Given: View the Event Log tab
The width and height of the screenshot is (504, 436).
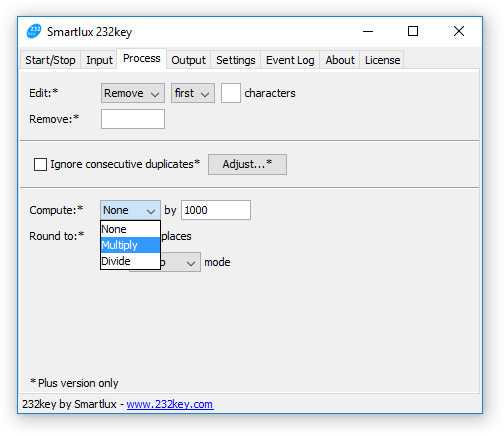Looking at the screenshot, I should [290, 60].
